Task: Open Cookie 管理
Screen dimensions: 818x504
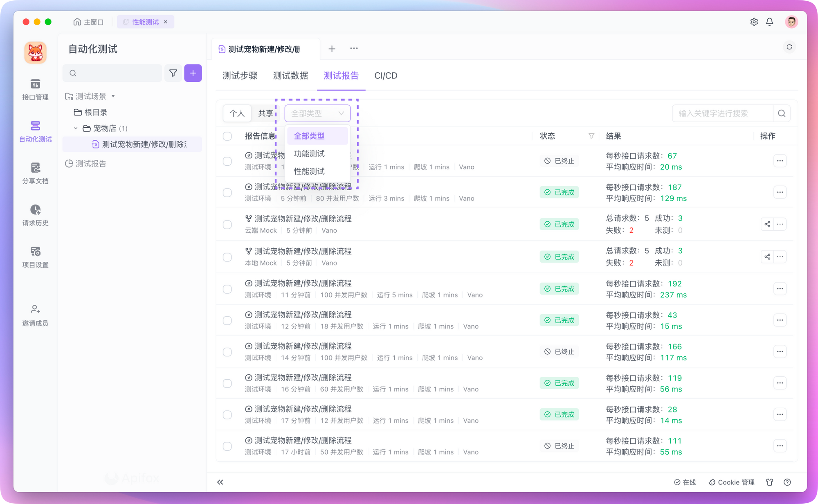Action: [731, 482]
